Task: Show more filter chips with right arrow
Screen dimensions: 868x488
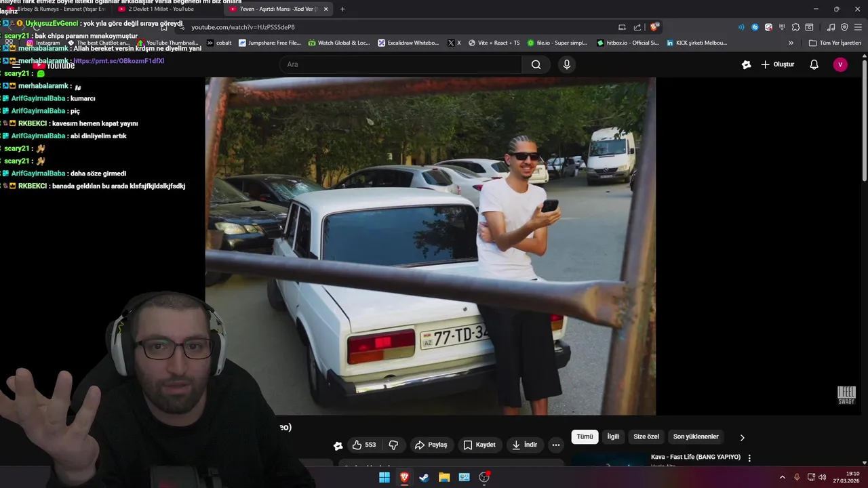Action: coord(742,437)
